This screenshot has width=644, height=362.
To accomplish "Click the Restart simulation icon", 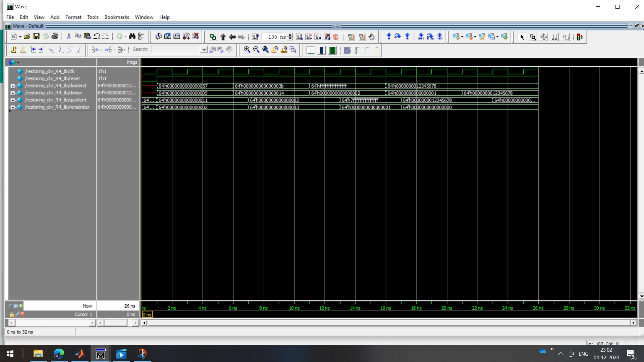I will coord(255,37).
